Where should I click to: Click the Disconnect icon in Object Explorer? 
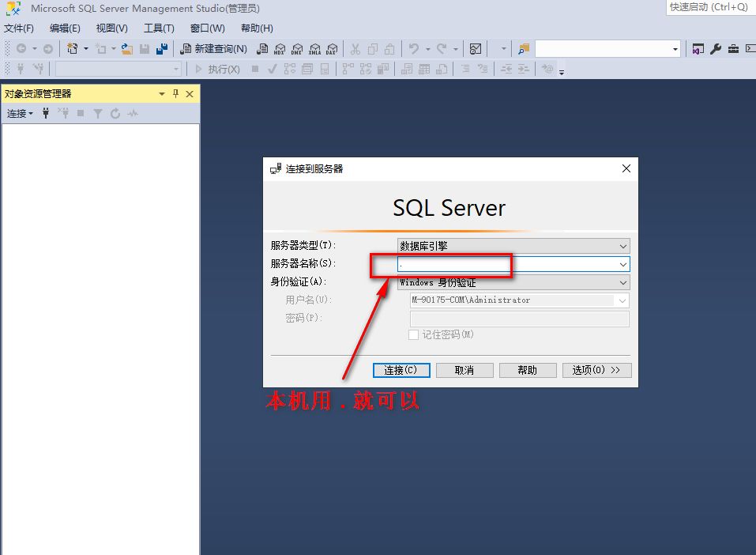[63, 113]
